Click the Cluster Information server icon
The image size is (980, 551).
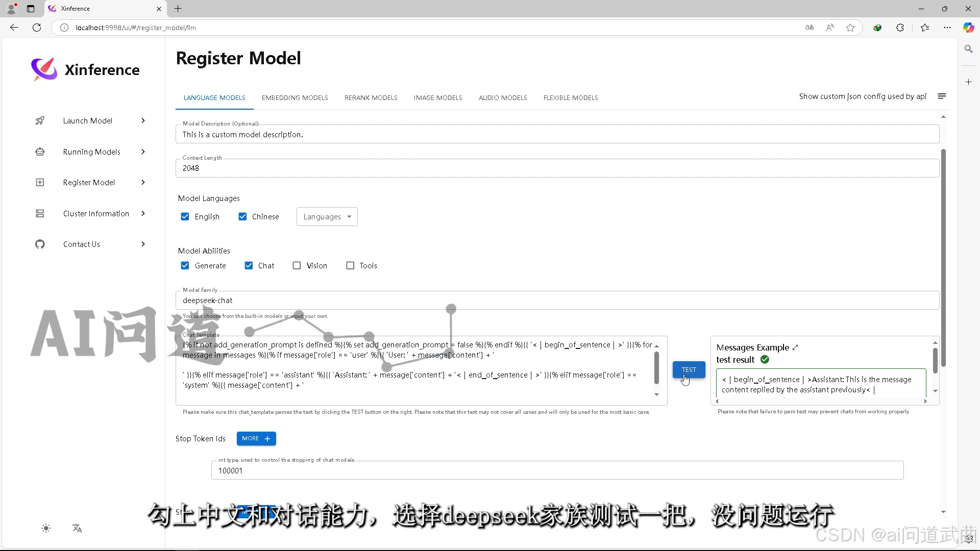pyautogui.click(x=40, y=214)
